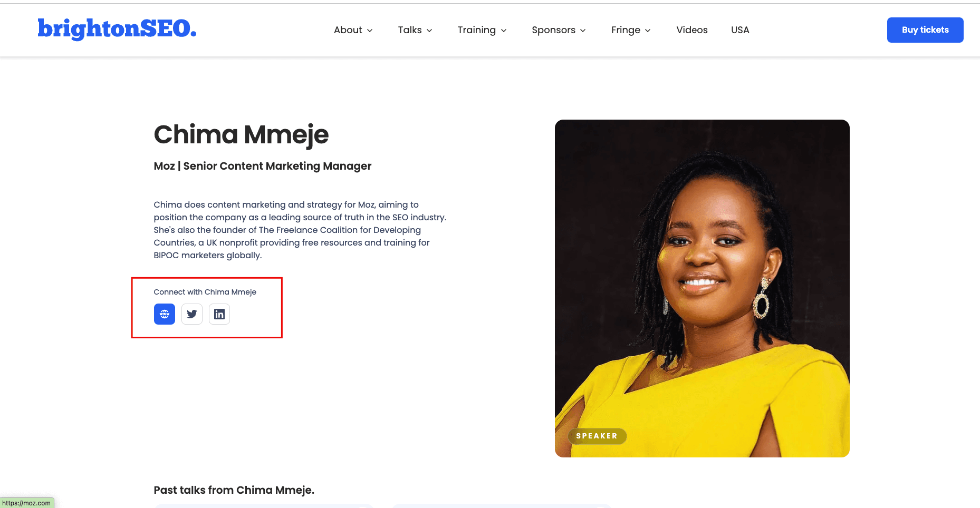Open Chima Mmeje's Twitter profile icon
Viewport: 980px width, 508px height.
[x=192, y=314]
